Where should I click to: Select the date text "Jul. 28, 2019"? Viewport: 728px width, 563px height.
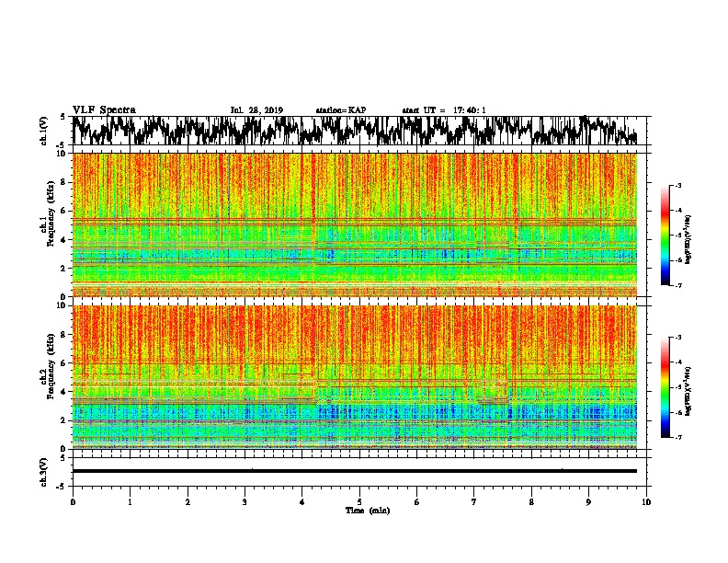[256, 110]
